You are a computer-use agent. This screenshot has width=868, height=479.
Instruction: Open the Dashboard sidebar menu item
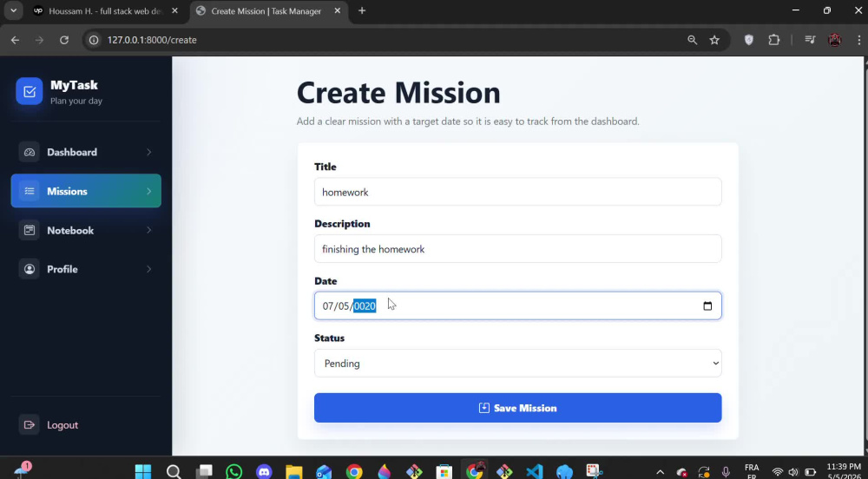86,152
